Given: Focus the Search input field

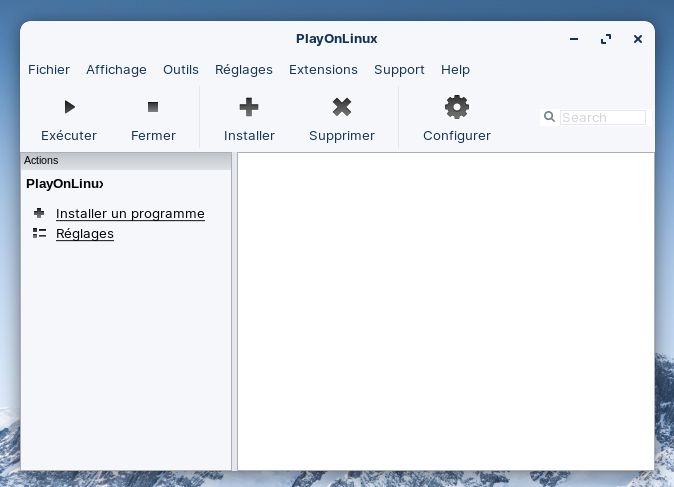Looking at the screenshot, I should (x=603, y=117).
